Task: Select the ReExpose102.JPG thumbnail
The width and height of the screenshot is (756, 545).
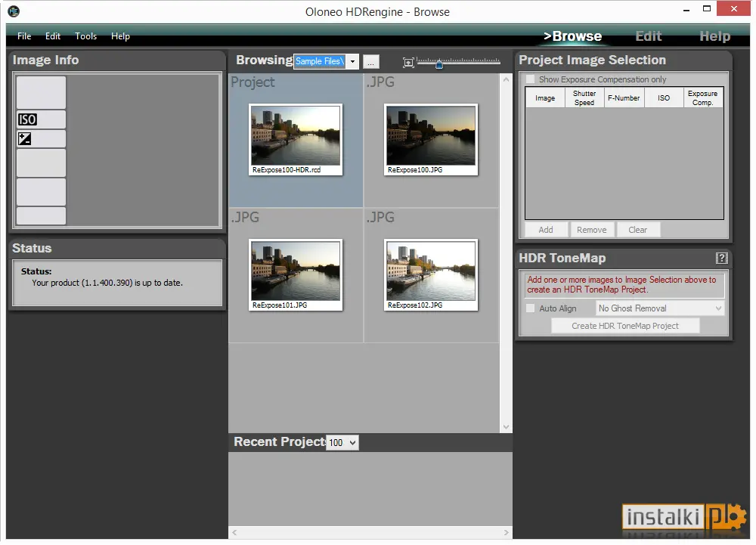Action: pos(431,274)
